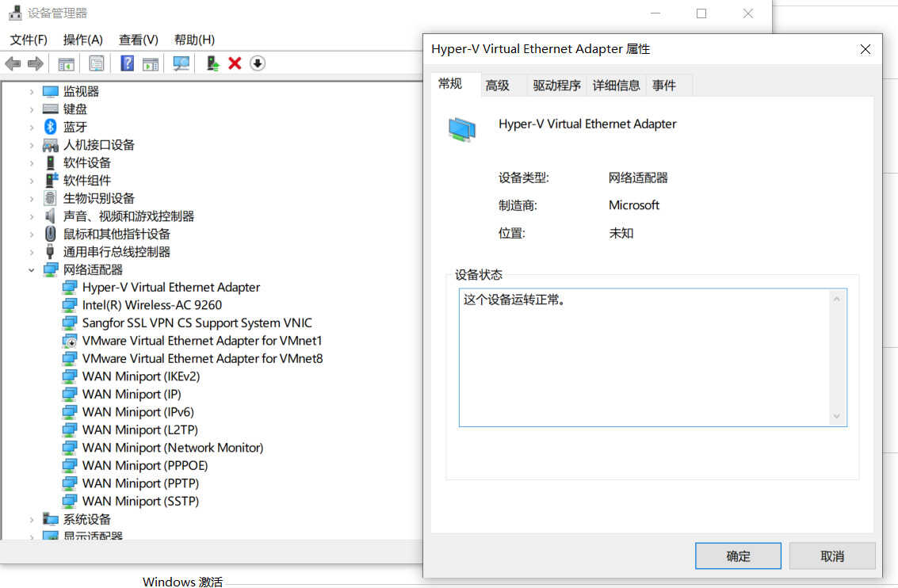This screenshot has width=898, height=588.
Task: Select WAN Miniport (IPv6)
Action: click(138, 412)
